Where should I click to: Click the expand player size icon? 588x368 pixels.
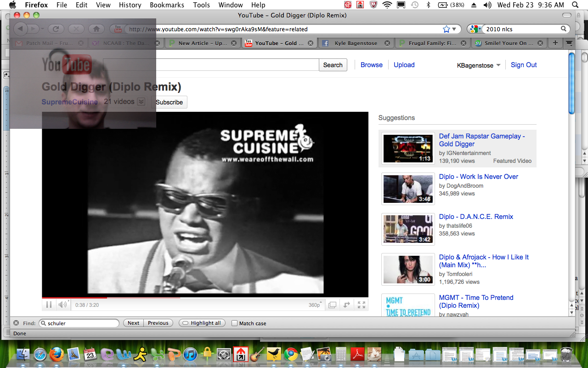tap(347, 305)
